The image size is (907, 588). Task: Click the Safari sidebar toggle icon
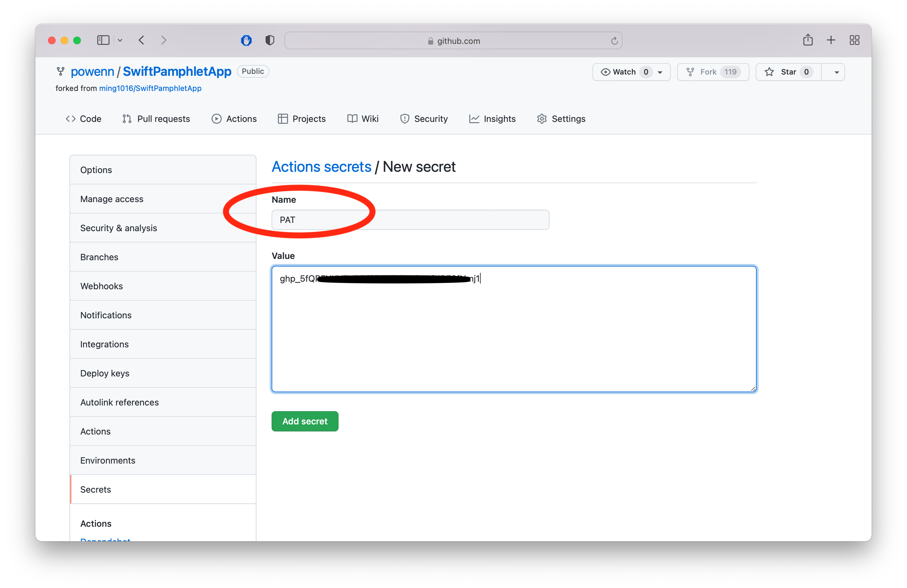[103, 40]
